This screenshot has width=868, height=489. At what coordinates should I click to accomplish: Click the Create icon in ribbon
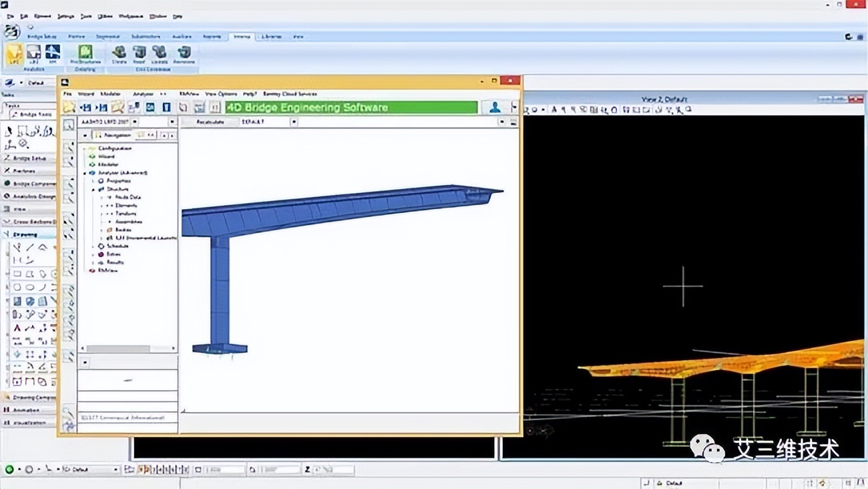click(x=119, y=53)
